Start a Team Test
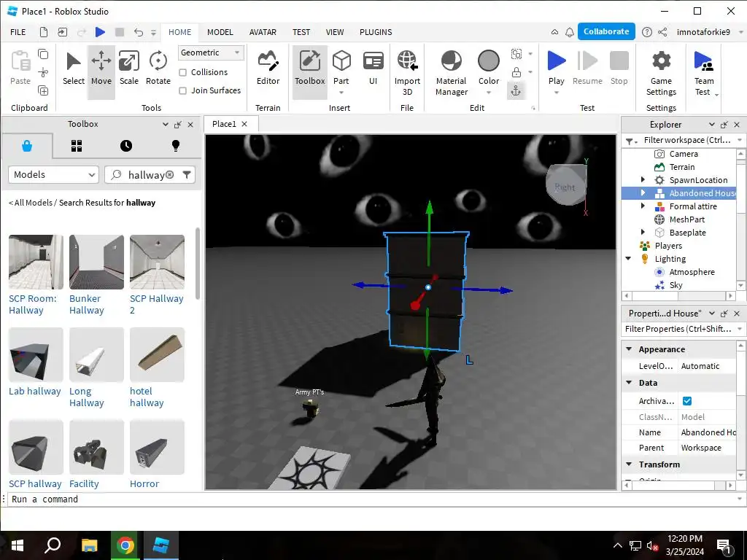747x560 pixels. (x=704, y=74)
